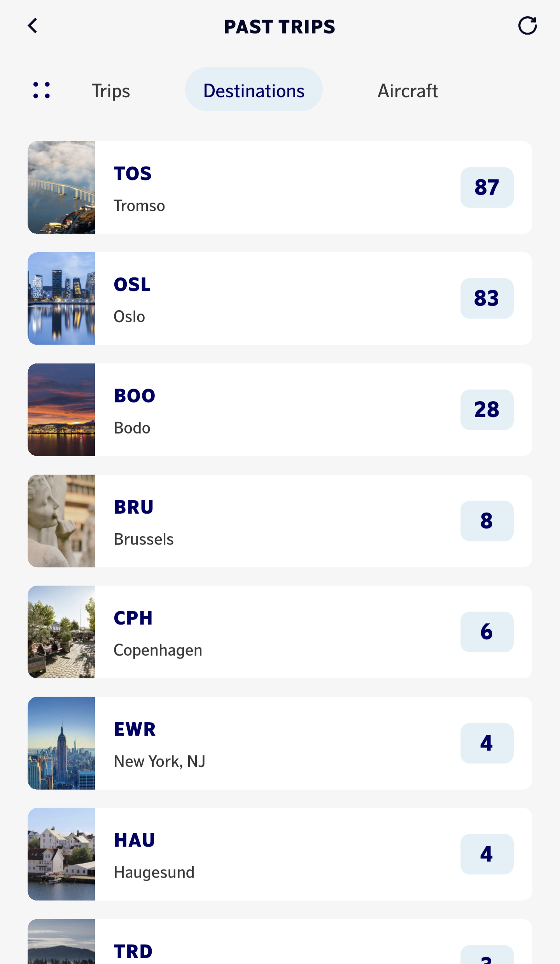Select the Destinations tab
The image size is (560, 964).
pyautogui.click(x=254, y=90)
